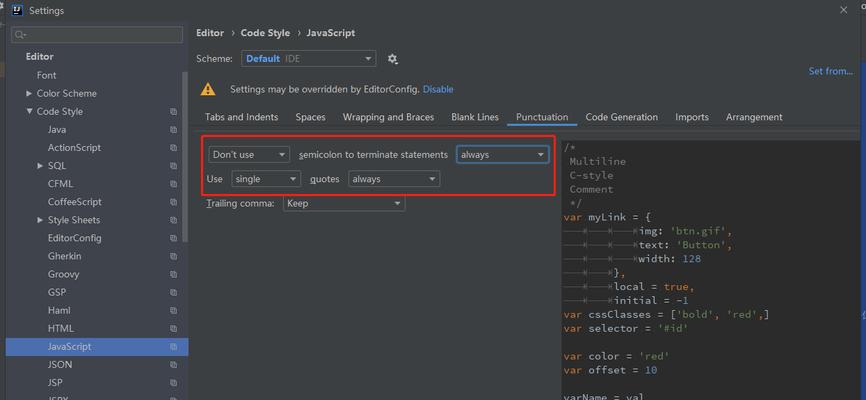This screenshot has height=400, width=866.
Task: Select JSP code style
Action: [55, 383]
